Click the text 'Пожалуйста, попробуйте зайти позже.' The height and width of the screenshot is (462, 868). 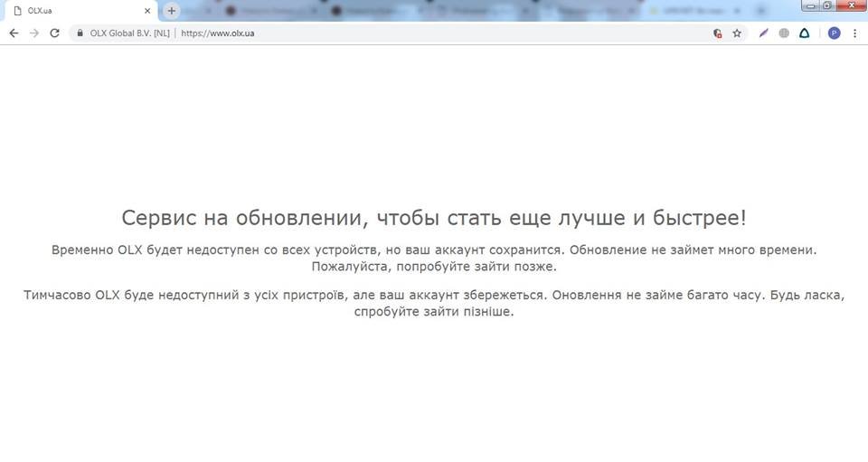coord(434,267)
